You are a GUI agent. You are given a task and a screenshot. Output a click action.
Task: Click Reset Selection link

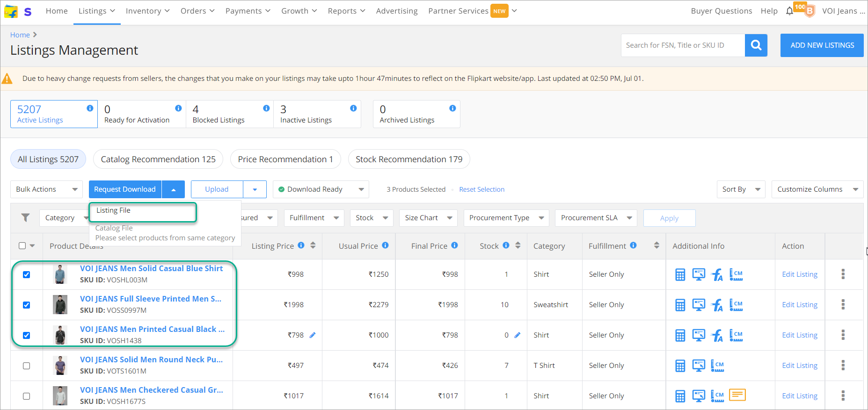(481, 189)
